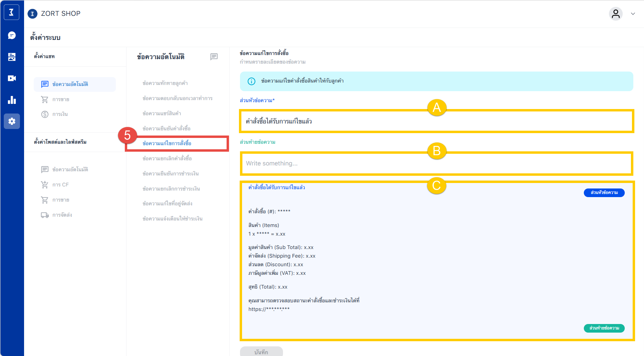Image resolution: width=644 pixels, height=356 pixels.
Task: Click the settings gear icon in sidebar
Action: pyautogui.click(x=12, y=121)
